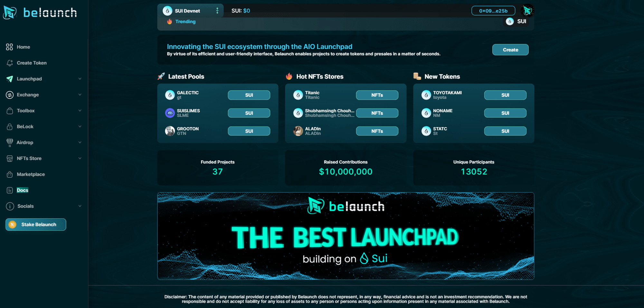Click the Stake Belaunch button
The width and height of the screenshot is (644, 308).
36,224
